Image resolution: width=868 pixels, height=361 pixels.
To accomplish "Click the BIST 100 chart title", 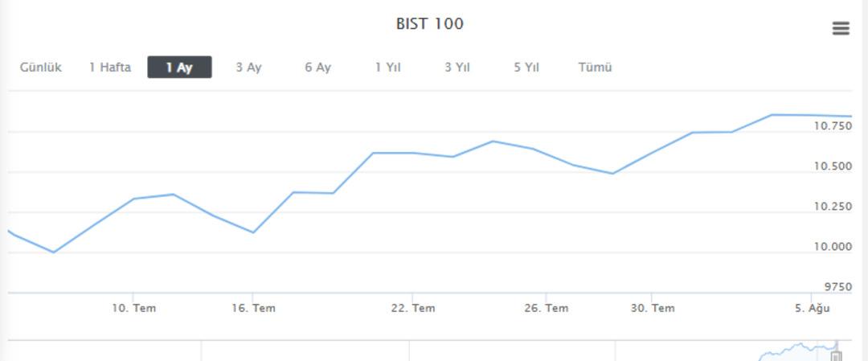I will [430, 24].
